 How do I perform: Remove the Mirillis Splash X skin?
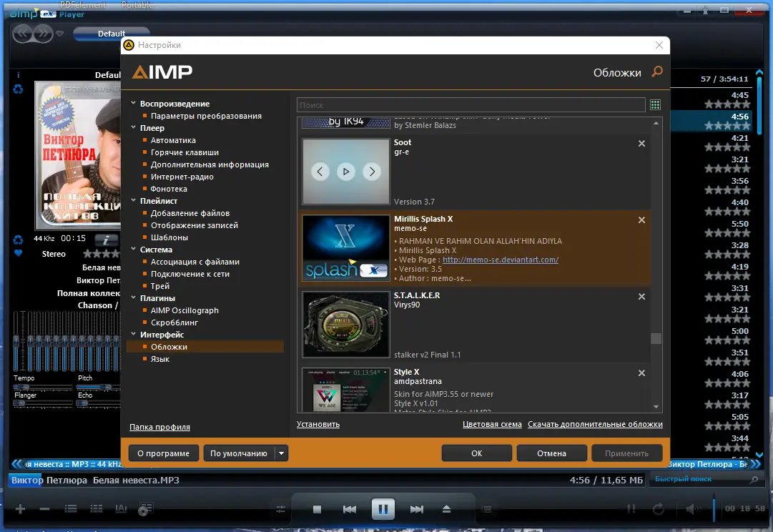tap(641, 220)
